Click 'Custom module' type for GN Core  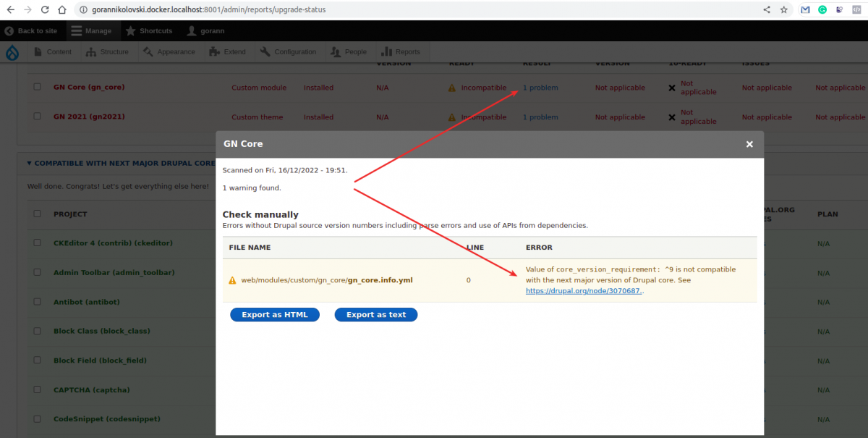coord(259,88)
